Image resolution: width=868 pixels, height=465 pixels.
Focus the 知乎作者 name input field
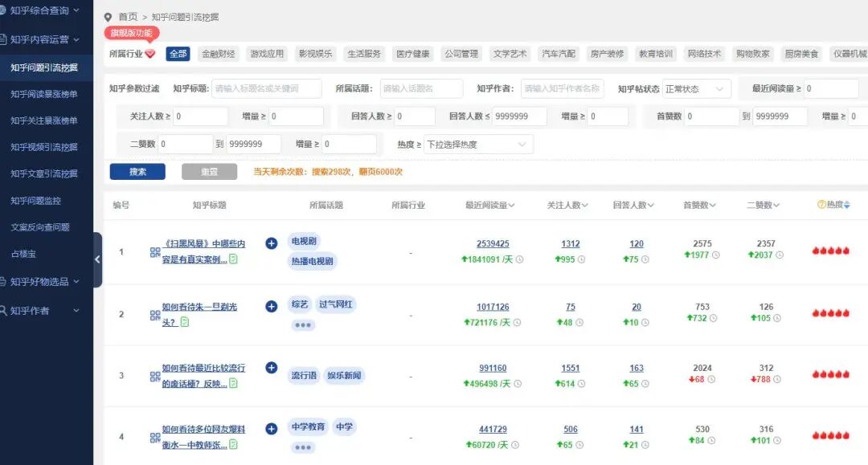pyautogui.click(x=562, y=88)
